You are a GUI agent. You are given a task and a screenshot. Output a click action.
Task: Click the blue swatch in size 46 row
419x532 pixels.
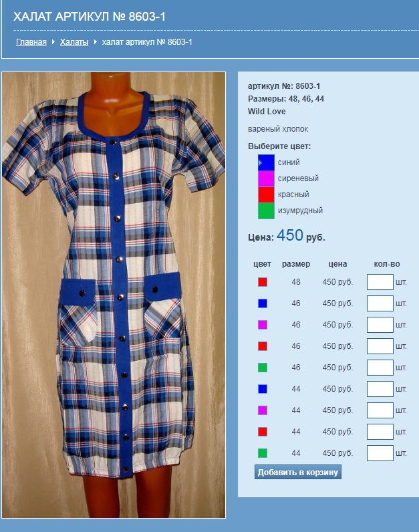click(x=263, y=303)
